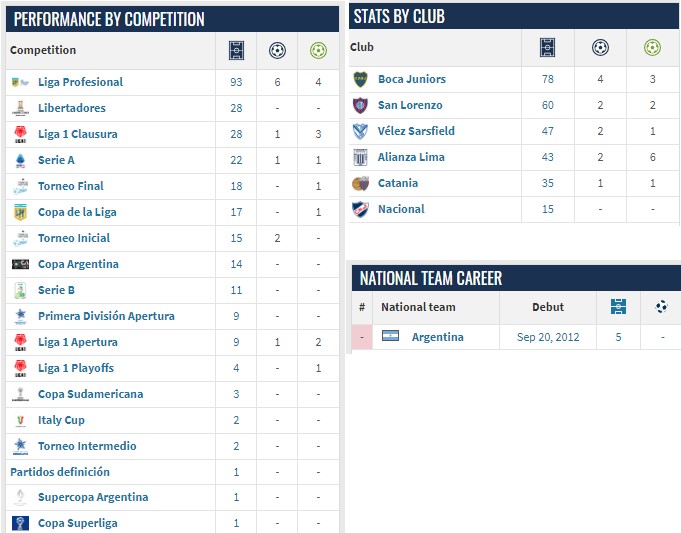Click the Nacional club crest icon
Screen dimensions: 681x533
[x=360, y=209]
